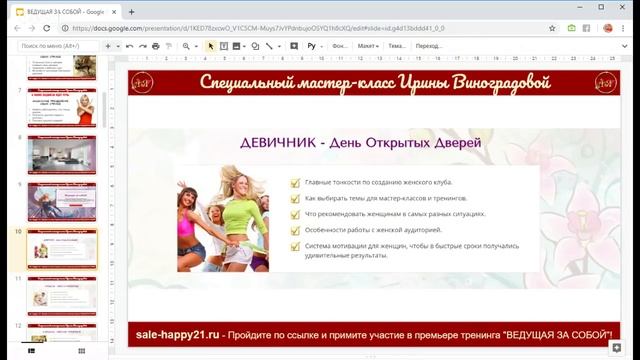Click the slide title banner text
Screen dimensions: 640x360
(375, 83)
